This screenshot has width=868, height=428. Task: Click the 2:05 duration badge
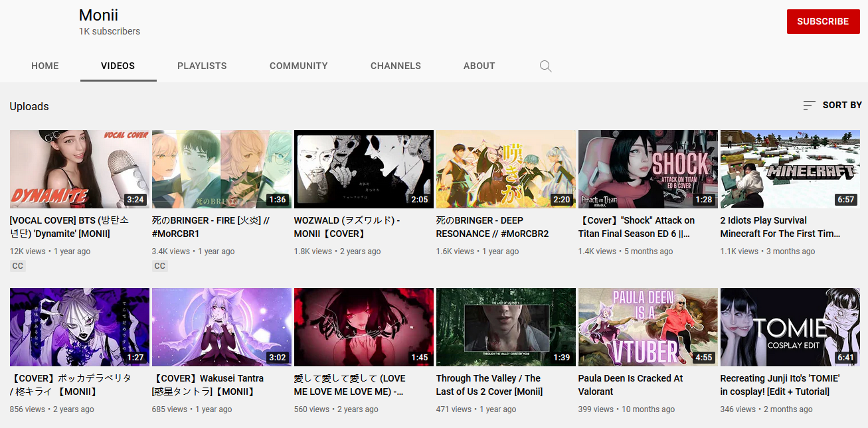419,200
